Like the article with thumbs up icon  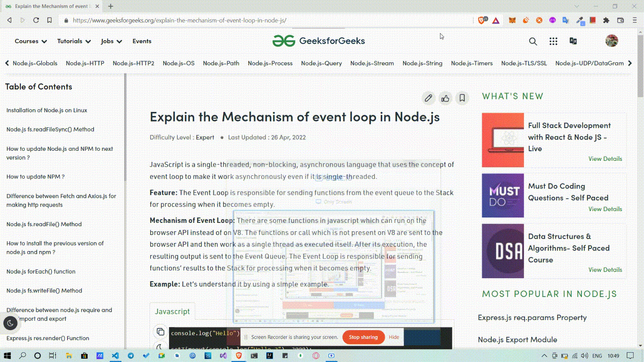(x=445, y=98)
